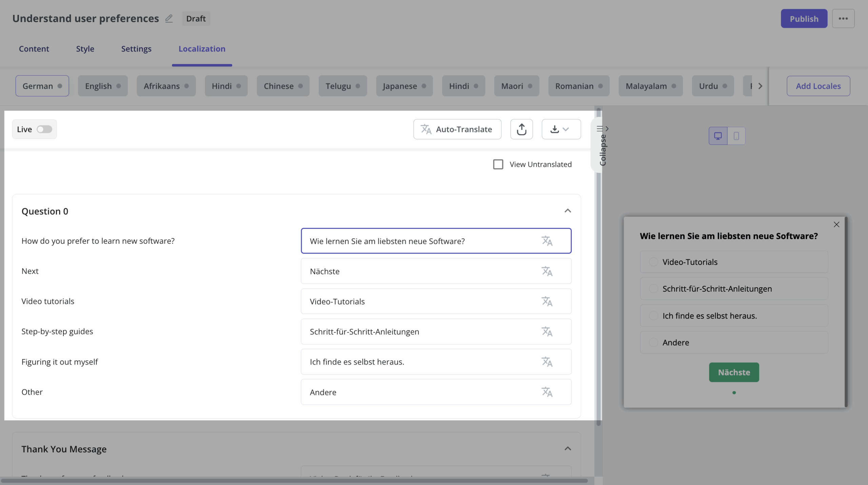Click the pencil icon to rename the survey
This screenshot has width=868, height=485.
169,19
